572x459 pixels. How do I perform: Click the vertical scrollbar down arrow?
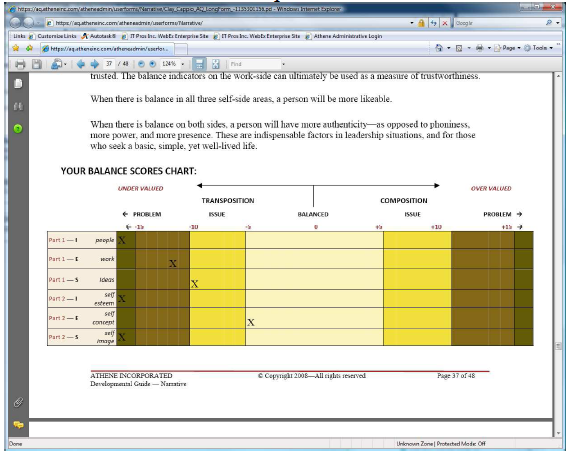558,433
